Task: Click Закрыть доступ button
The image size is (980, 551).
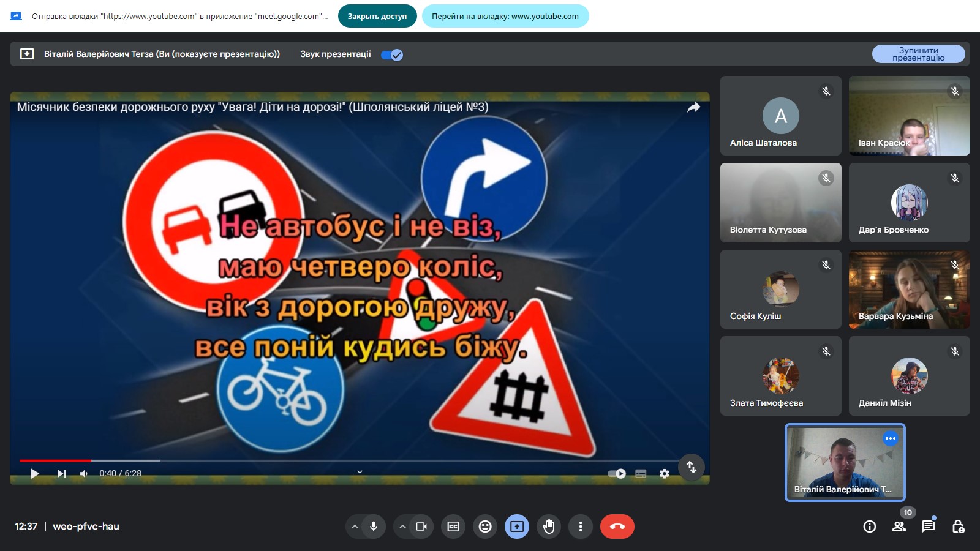Action: pyautogui.click(x=377, y=16)
